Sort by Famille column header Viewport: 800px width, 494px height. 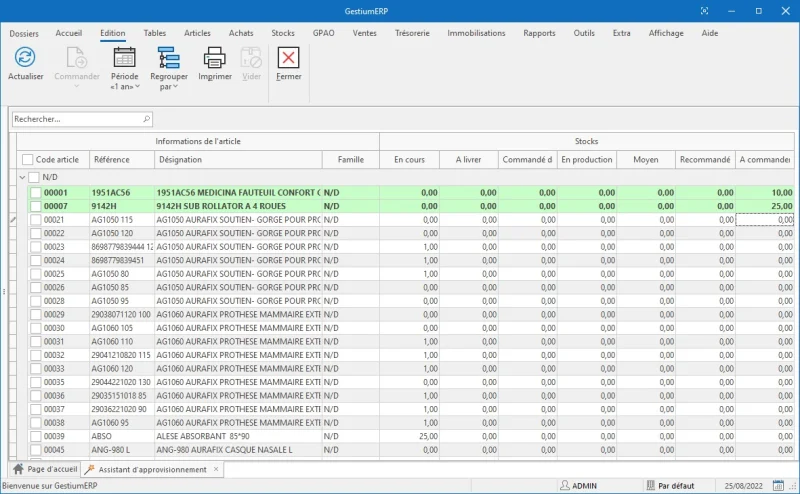(x=351, y=160)
